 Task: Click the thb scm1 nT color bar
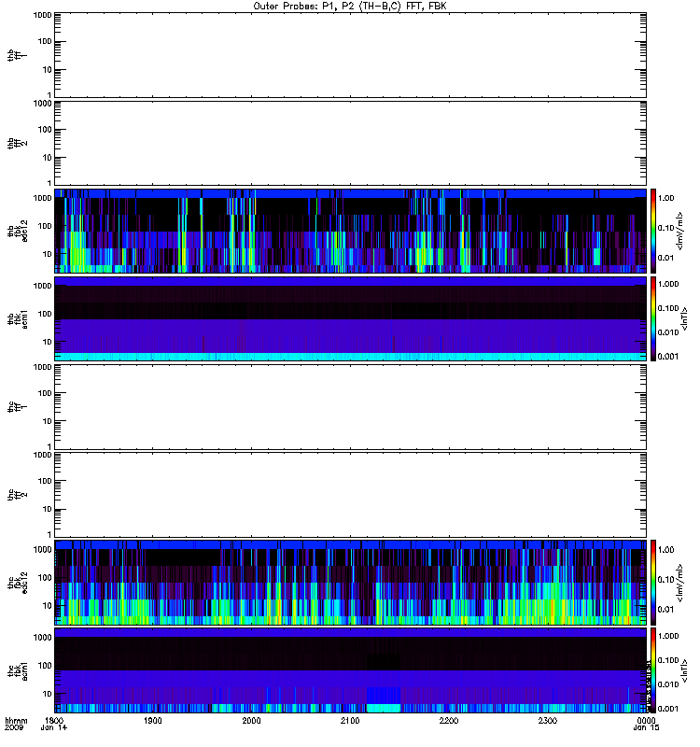[653, 318]
